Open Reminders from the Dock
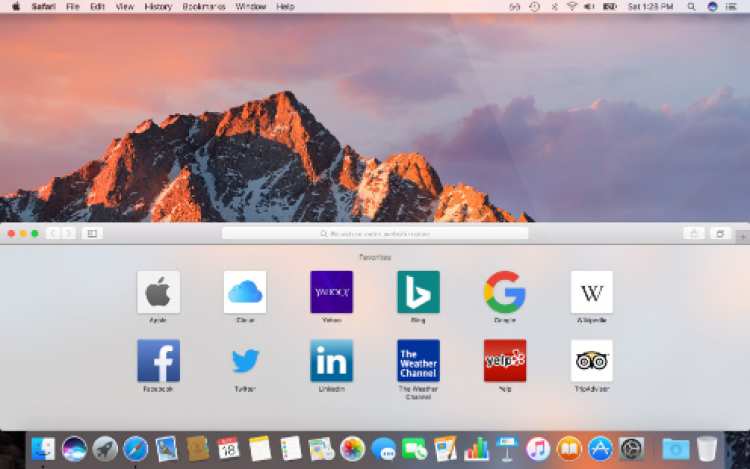The height and width of the screenshot is (469, 750). coord(290,449)
